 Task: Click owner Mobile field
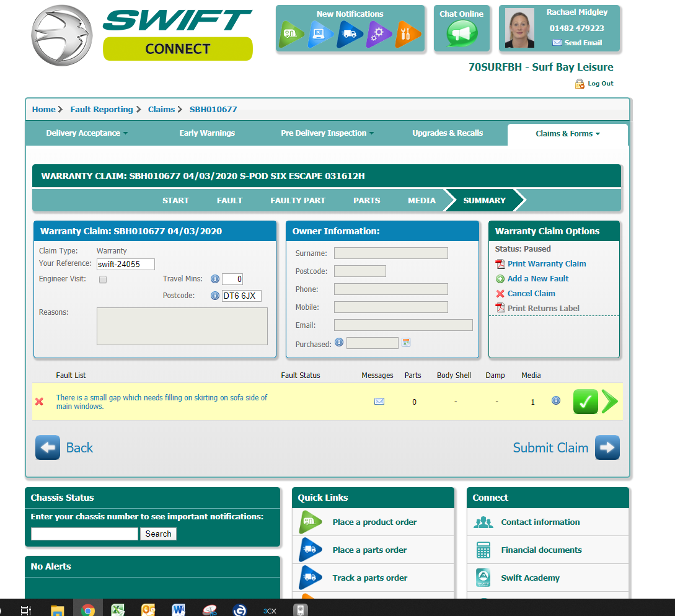391,307
